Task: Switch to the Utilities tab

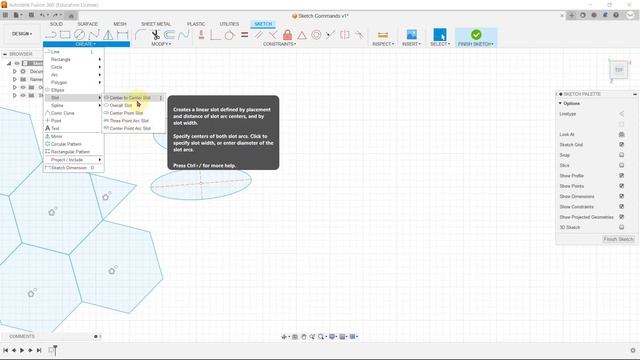Action: pyautogui.click(x=229, y=24)
